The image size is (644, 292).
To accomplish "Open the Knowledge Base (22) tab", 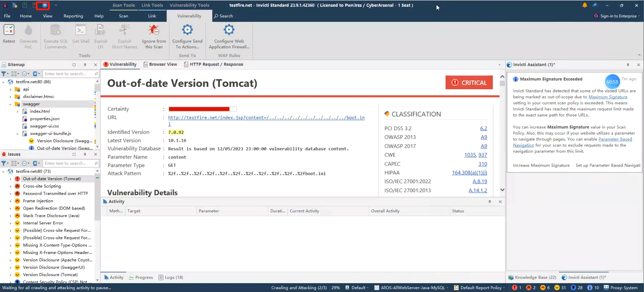I will tap(533, 277).
